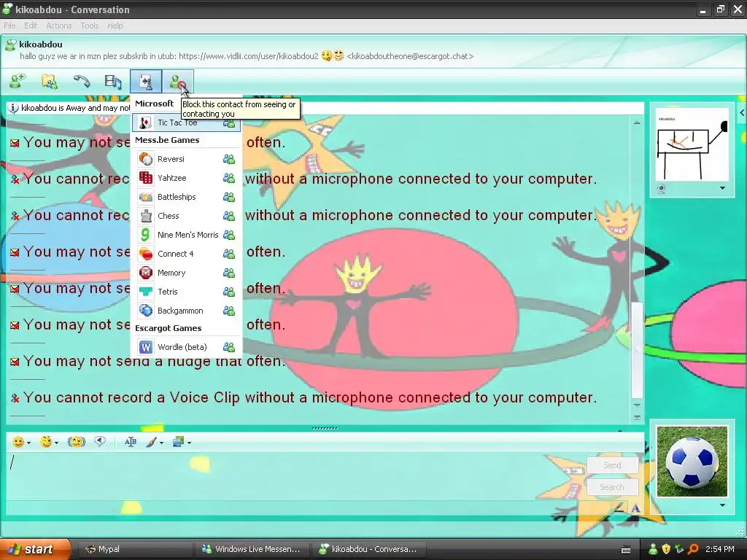This screenshot has width=747, height=560.
Task: Toggle the games and activities toolbar button
Action: (146, 82)
